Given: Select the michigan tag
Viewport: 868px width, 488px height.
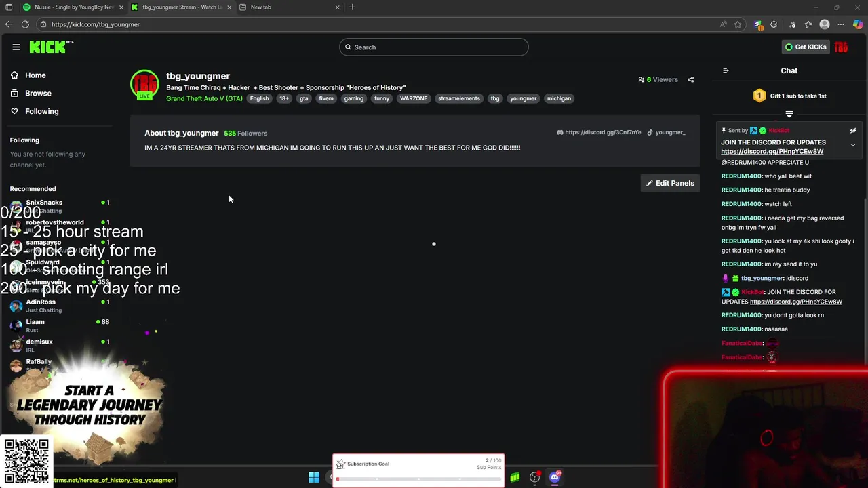Looking at the screenshot, I should pos(559,98).
